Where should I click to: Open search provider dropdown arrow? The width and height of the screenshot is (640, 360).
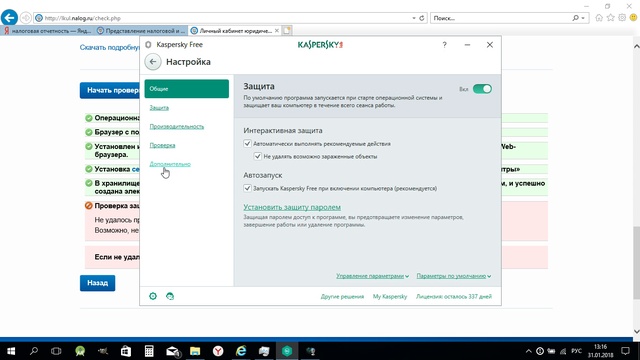tap(583, 18)
